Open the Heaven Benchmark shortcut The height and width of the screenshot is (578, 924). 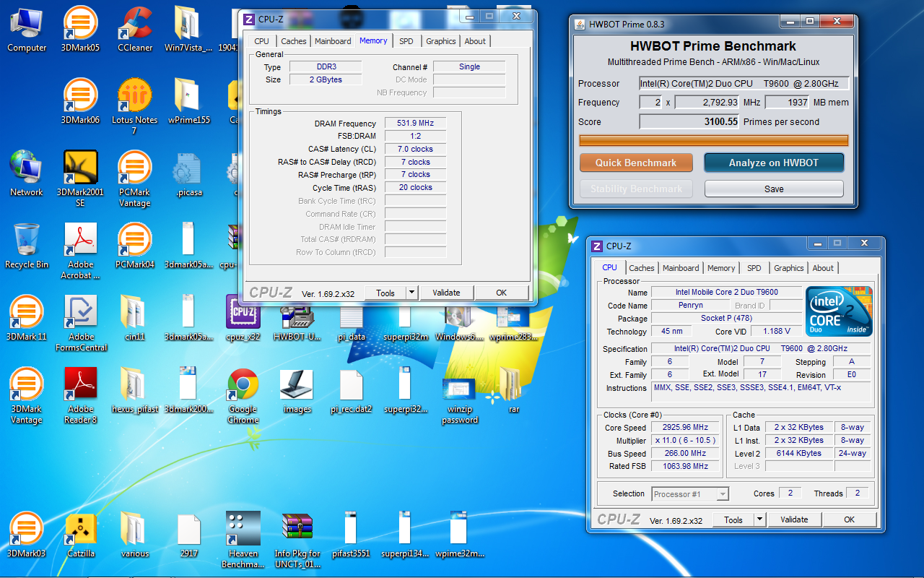click(x=243, y=540)
